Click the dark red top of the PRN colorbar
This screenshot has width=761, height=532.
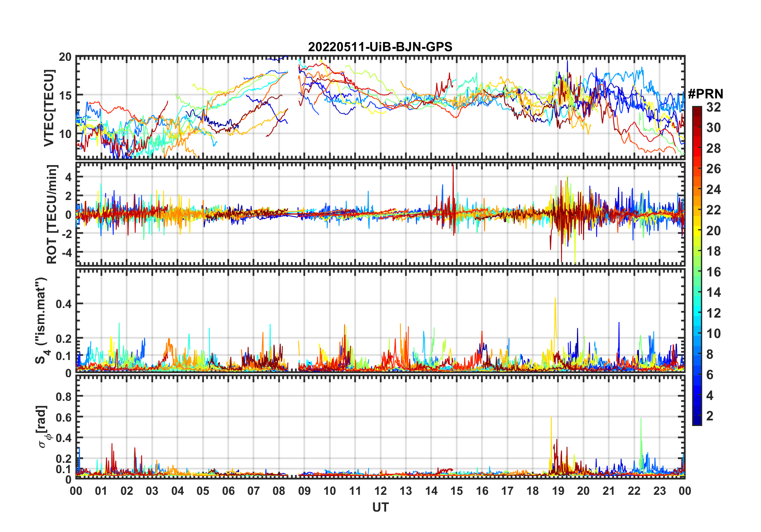point(697,111)
